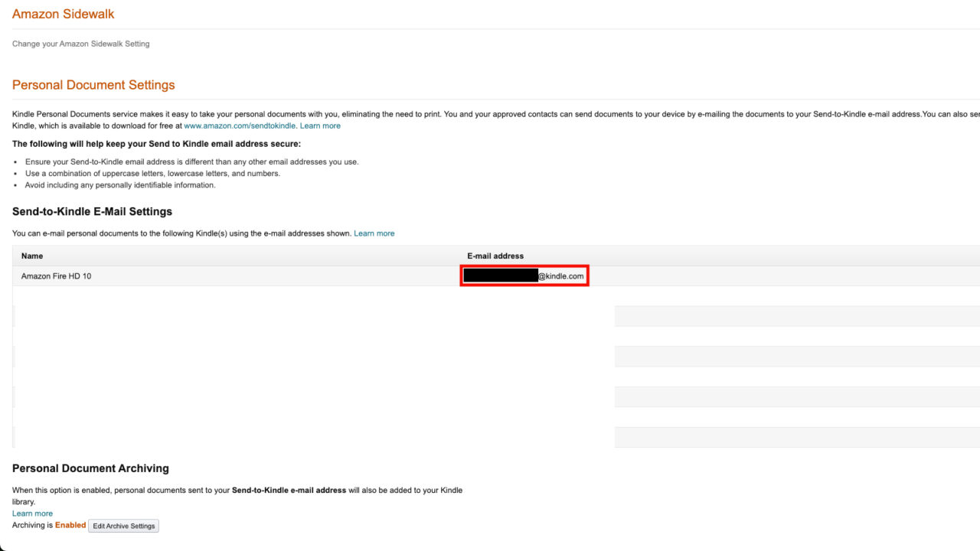Open Change your Amazon Sidewalk Setting
Viewport: 980px width, 551px height.
pyautogui.click(x=80, y=44)
